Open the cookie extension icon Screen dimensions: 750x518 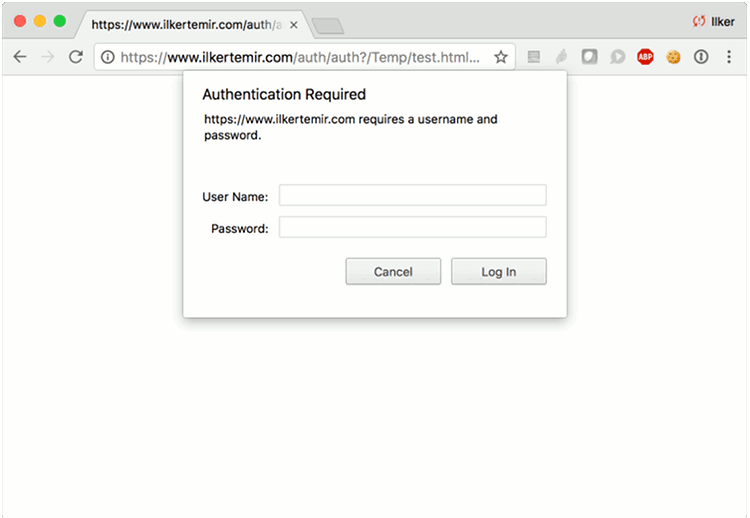673,57
